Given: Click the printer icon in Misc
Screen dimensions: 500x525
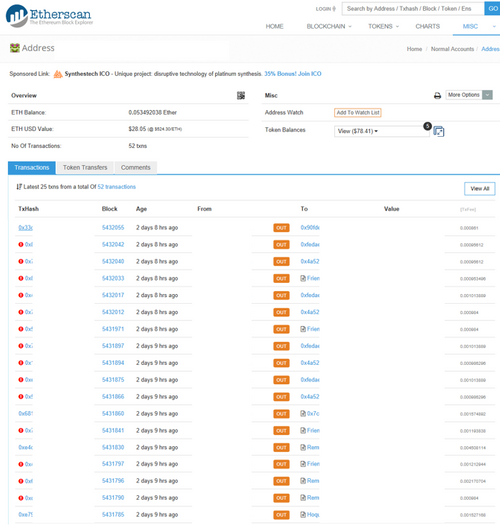Looking at the screenshot, I should pos(437,96).
